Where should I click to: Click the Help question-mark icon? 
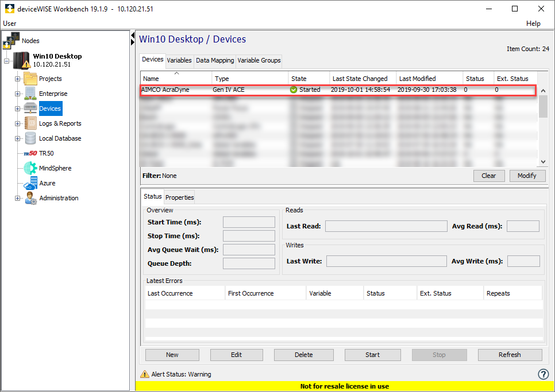click(x=544, y=374)
